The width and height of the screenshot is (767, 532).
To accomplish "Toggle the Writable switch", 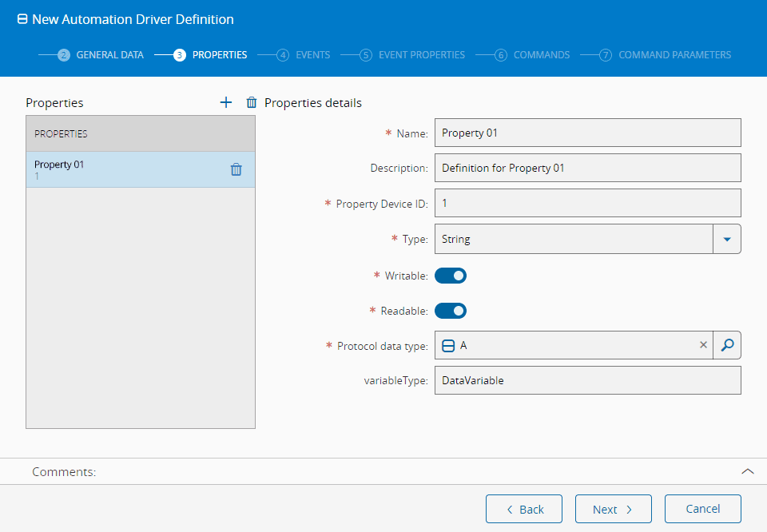I will tap(451, 276).
